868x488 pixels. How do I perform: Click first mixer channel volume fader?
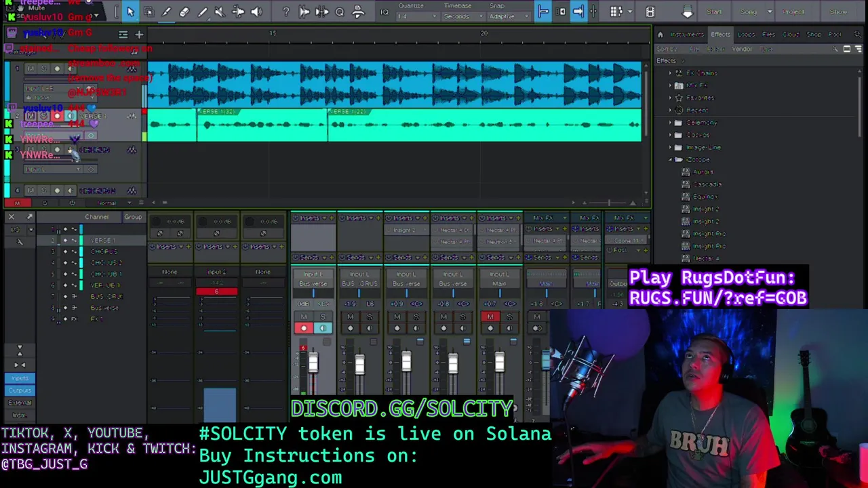tap(313, 363)
